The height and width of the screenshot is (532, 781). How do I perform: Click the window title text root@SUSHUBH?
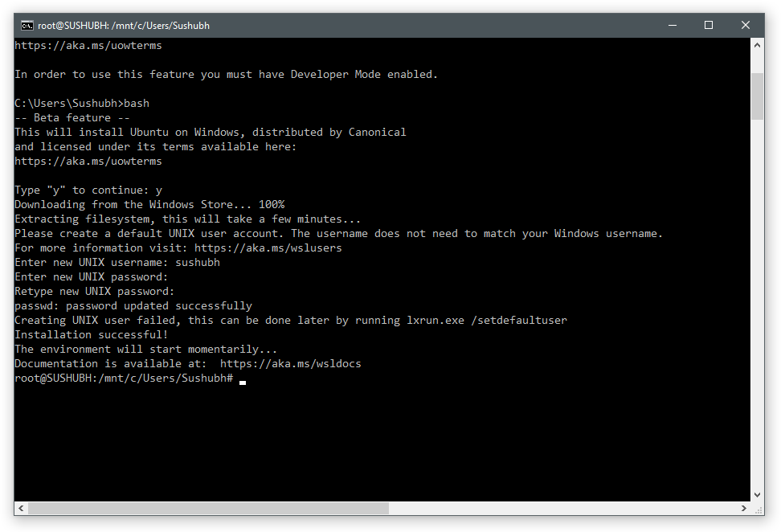click(124, 26)
